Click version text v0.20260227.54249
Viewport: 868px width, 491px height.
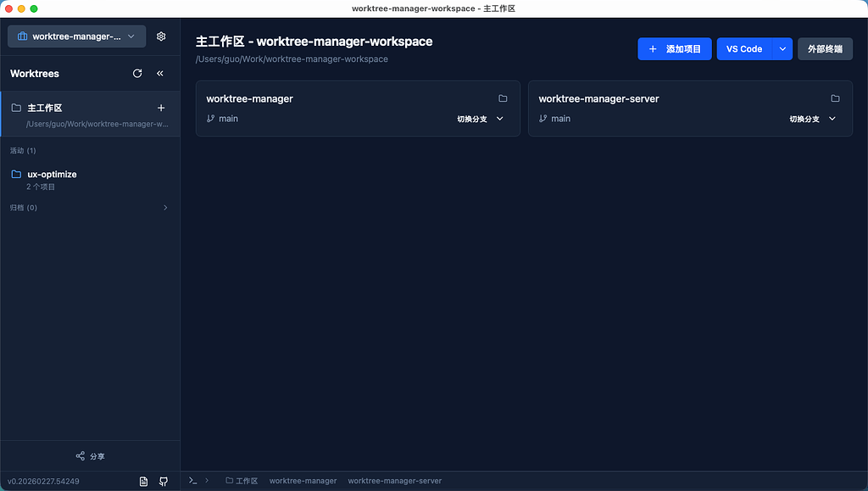[43, 482]
